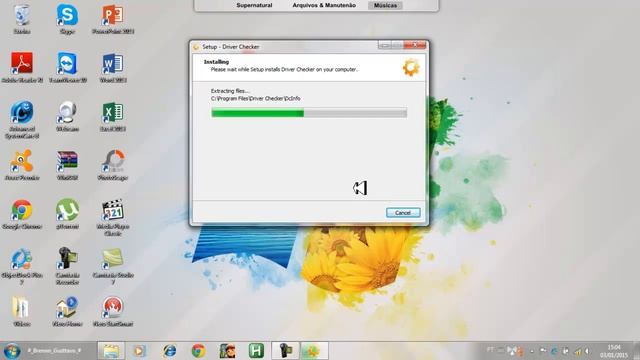
Task: Show hidden system tray icons
Action: point(532,351)
